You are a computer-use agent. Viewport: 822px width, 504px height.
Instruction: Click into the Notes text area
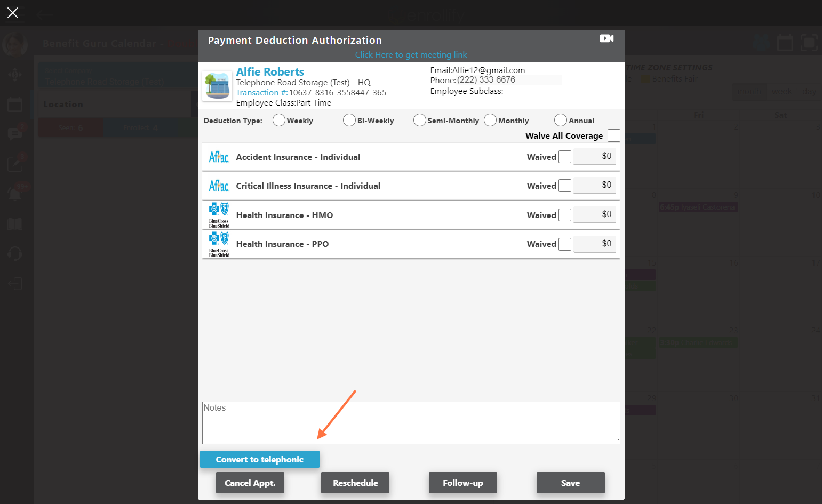[411, 423]
